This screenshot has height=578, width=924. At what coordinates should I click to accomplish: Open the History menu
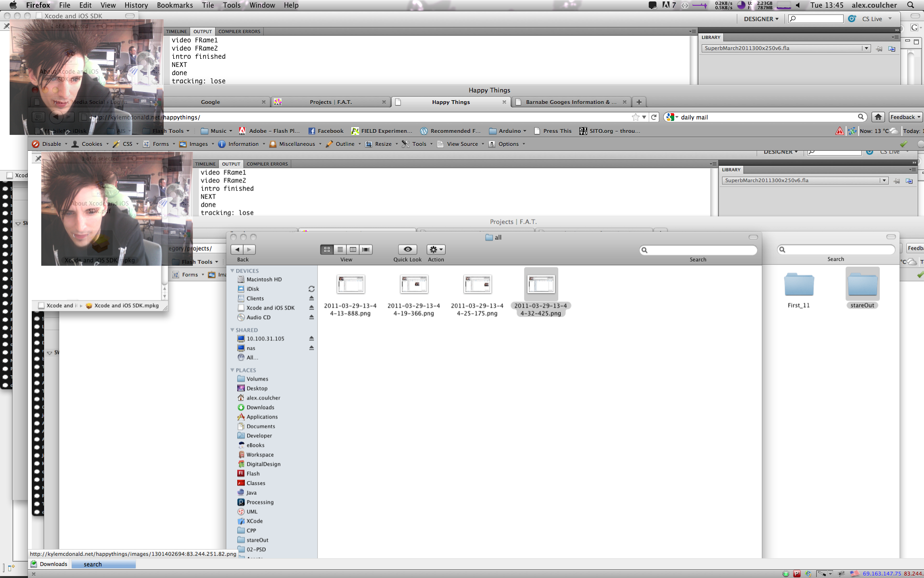[x=136, y=5]
